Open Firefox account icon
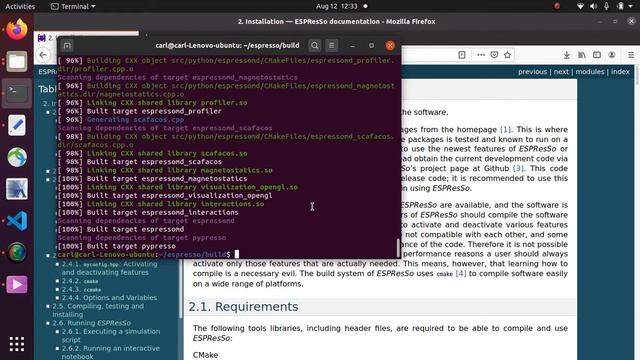 612,55
